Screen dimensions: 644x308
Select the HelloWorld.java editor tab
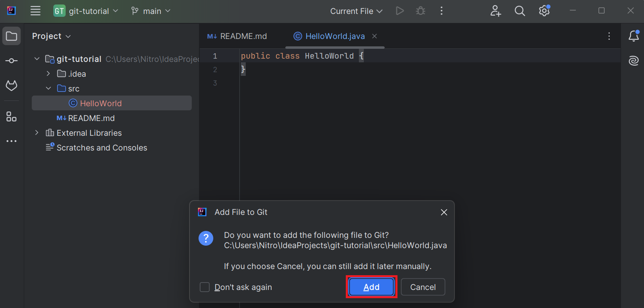coord(335,36)
